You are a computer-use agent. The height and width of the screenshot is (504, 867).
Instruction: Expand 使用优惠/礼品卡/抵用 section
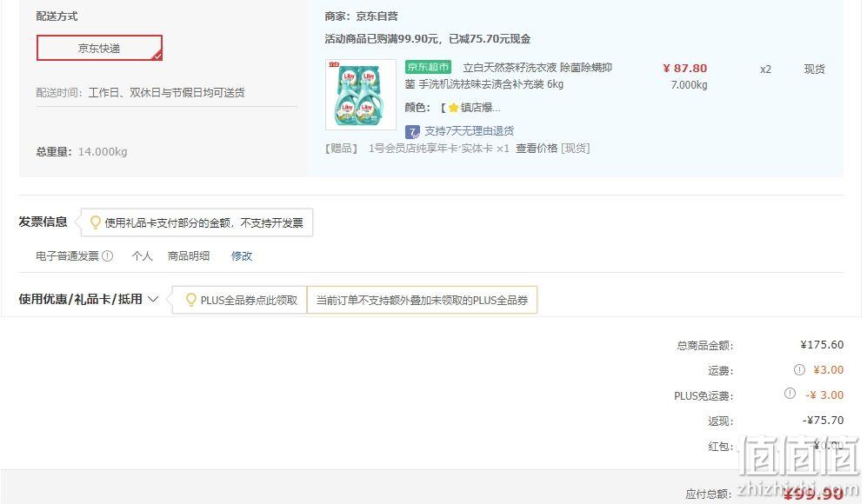(89, 300)
